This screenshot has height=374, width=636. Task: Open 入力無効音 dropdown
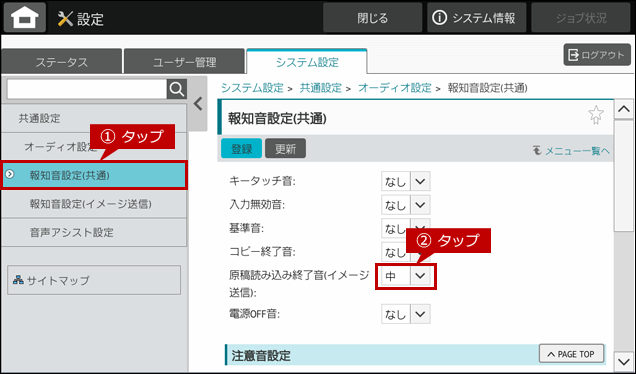pyautogui.click(x=406, y=205)
